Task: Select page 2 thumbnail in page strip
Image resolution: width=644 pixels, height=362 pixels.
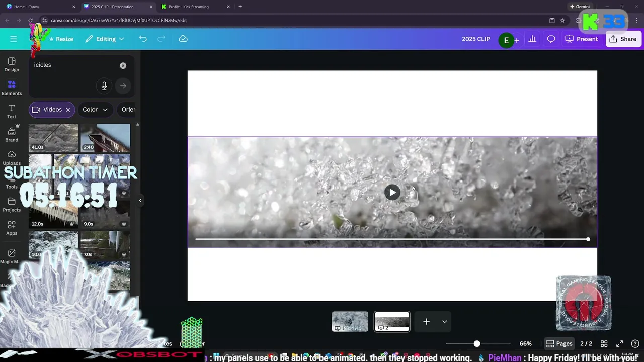Action: pyautogui.click(x=392, y=321)
